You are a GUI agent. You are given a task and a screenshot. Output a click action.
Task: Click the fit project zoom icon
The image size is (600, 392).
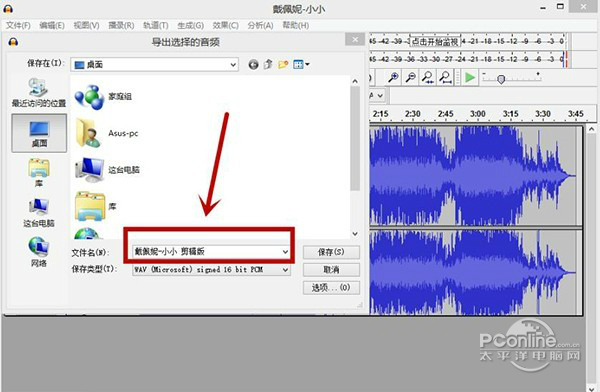[445, 77]
